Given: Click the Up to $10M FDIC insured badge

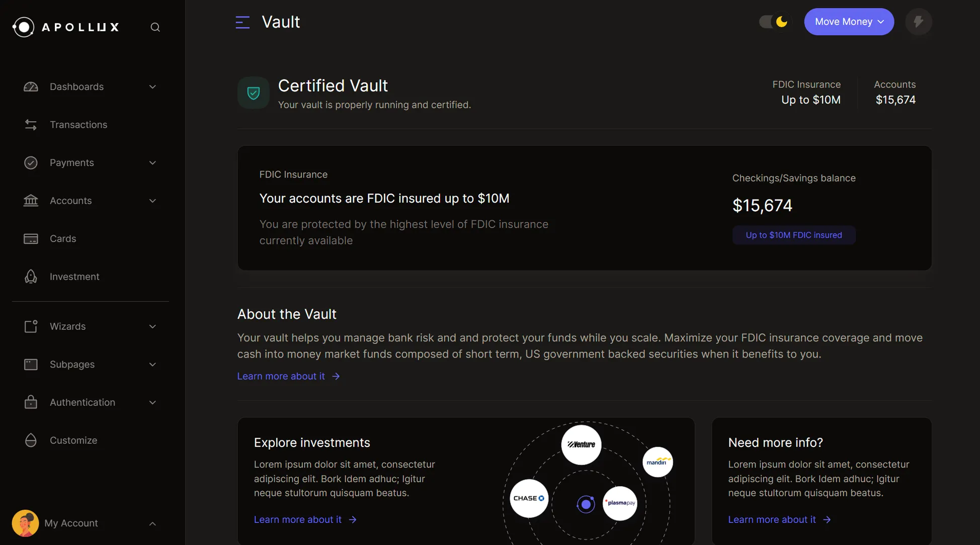Looking at the screenshot, I should coord(794,235).
